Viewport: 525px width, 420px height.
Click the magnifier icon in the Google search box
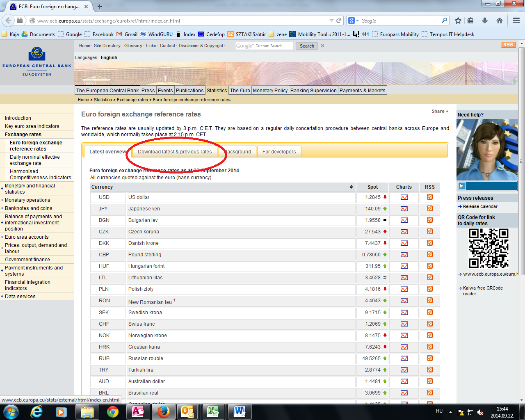click(x=445, y=21)
